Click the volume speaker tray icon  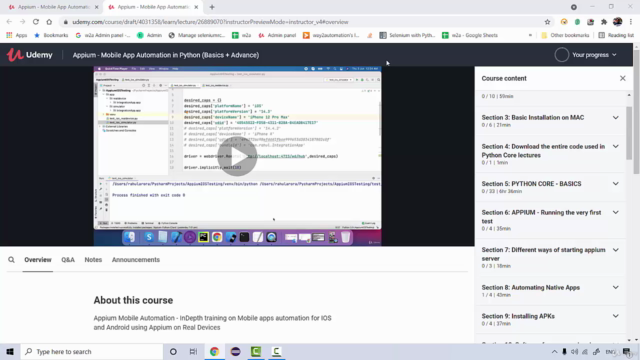click(575, 352)
